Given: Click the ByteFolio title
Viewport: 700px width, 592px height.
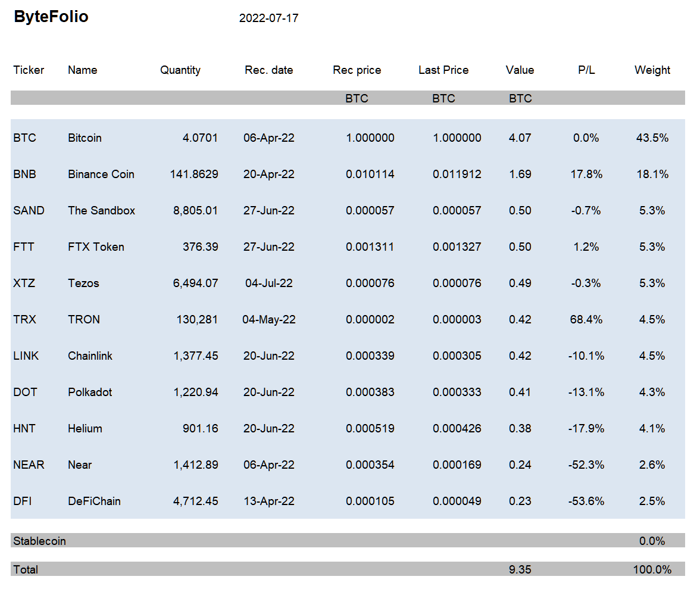Looking at the screenshot, I should tap(51, 17).
